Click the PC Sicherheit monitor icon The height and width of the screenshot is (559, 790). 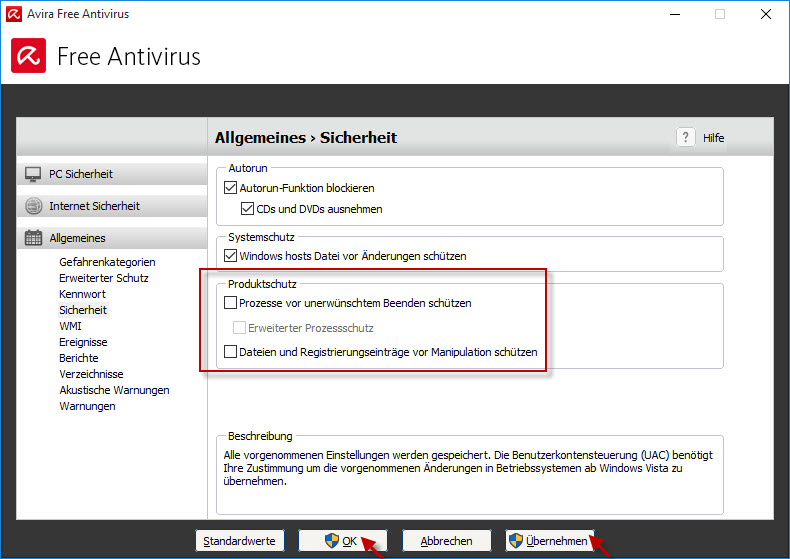click(33, 174)
